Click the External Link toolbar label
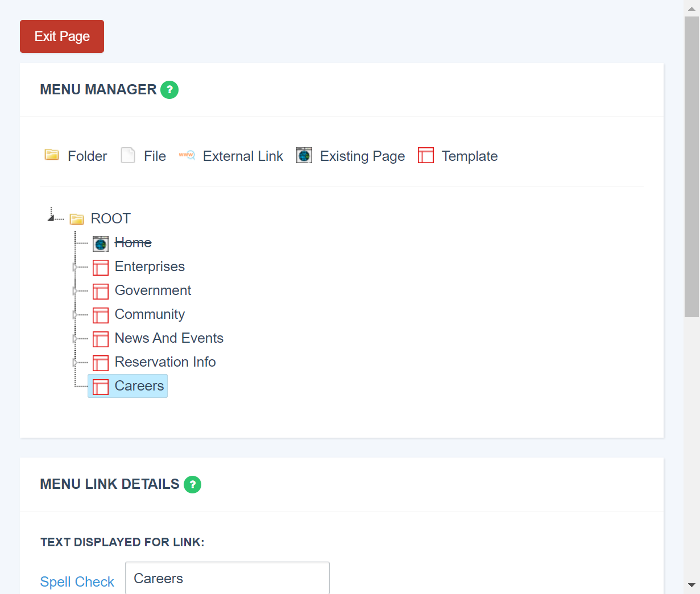700x594 pixels. [243, 156]
